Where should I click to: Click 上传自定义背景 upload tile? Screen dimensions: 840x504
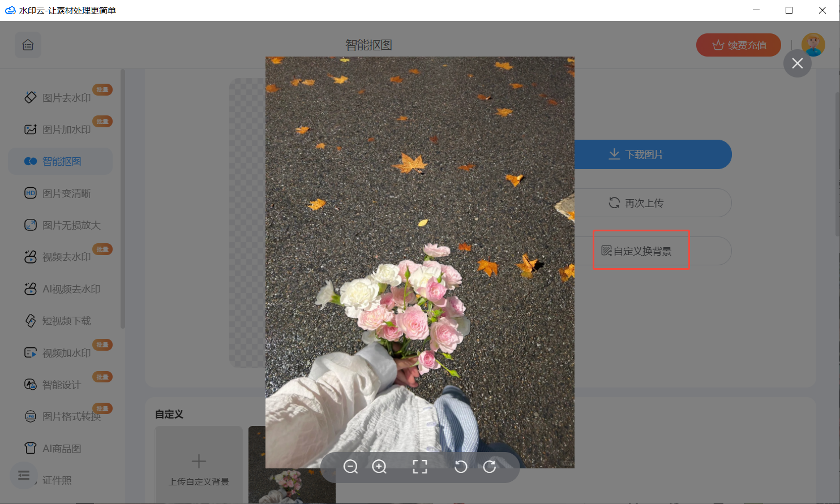pos(199,467)
